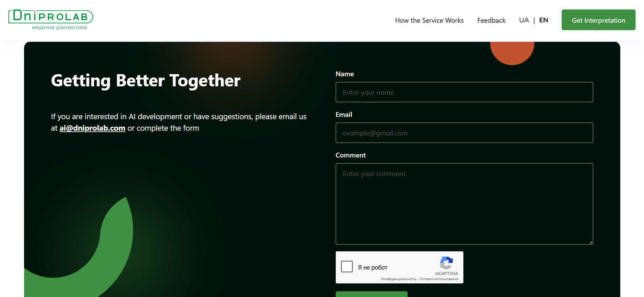Click the comment box resize handle
The width and height of the screenshot is (644, 297).
point(591,242)
